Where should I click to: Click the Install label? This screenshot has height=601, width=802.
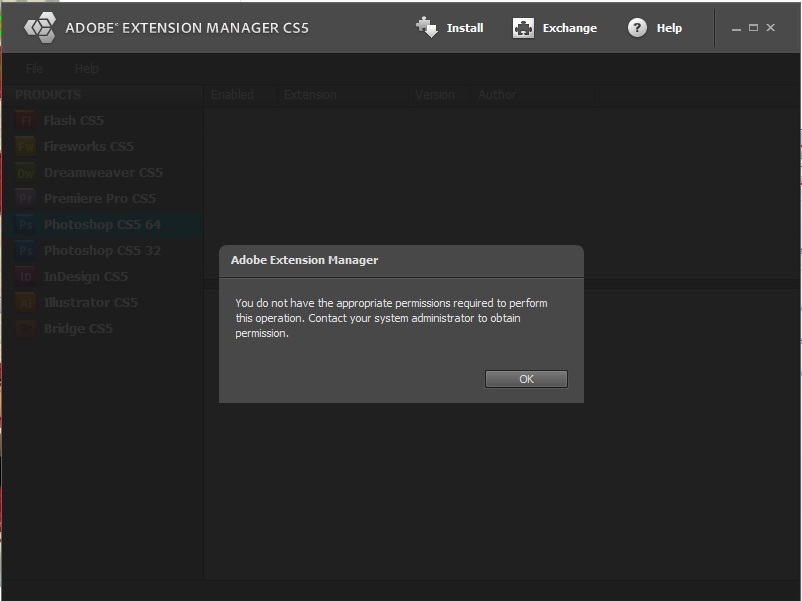pyautogui.click(x=465, y=28)
